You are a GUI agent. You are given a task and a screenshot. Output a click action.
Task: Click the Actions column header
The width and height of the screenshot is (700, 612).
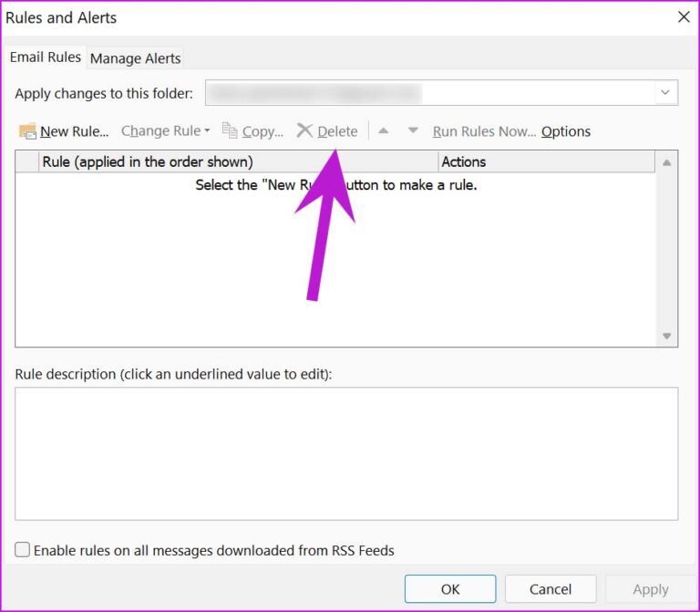(x=547, y=161)
